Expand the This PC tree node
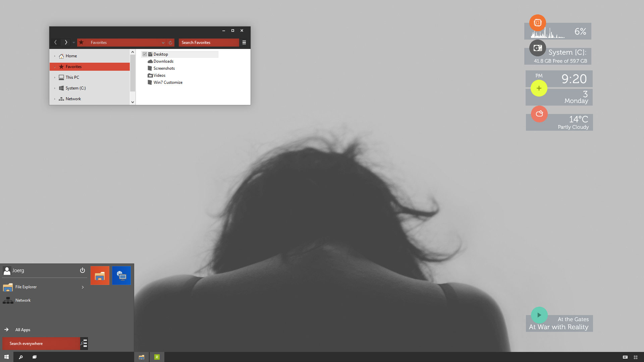Viewport: 644px width, 362px height. [55, 77]
